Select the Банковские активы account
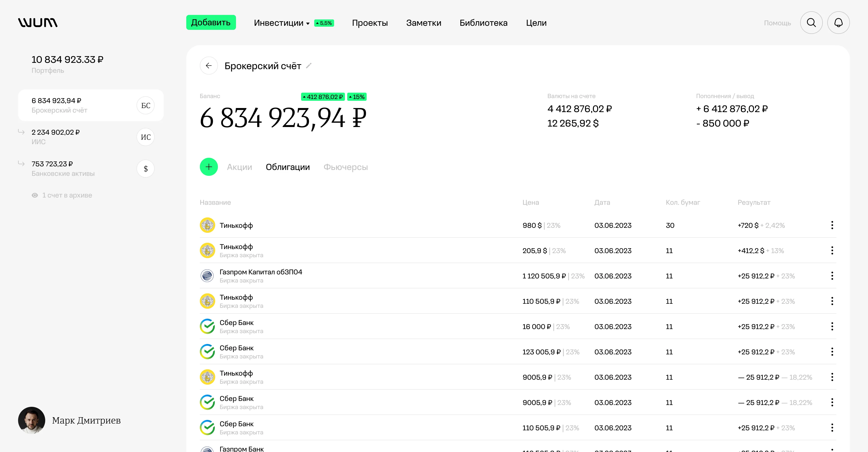Image resolution: width=868 pixels, height=452 pixels. (x=91, y=169)
